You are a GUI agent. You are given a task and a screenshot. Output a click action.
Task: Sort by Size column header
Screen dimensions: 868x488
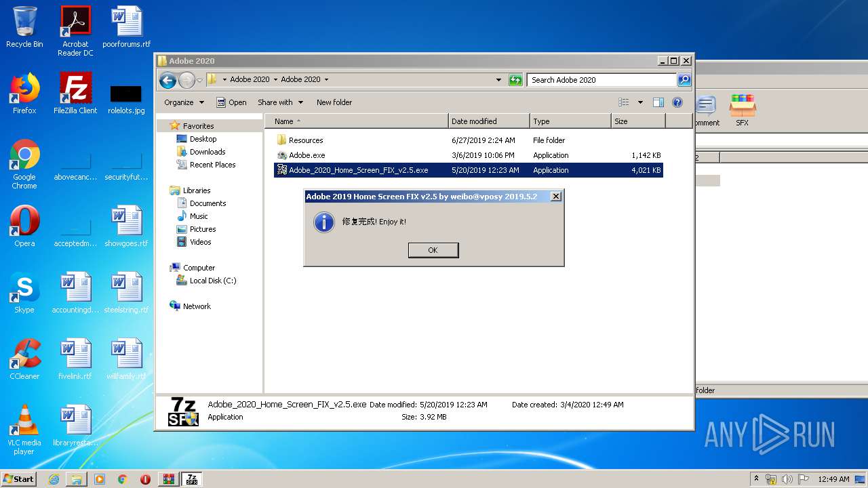tap(638, 121)
